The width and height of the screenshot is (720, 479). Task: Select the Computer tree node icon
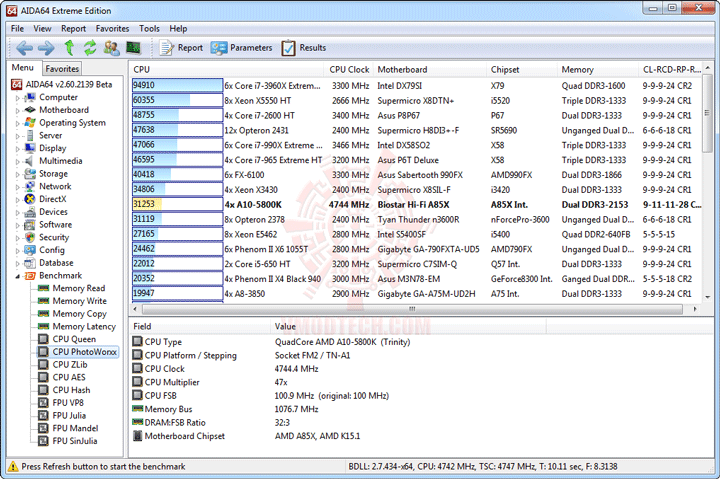pos(30,97)
